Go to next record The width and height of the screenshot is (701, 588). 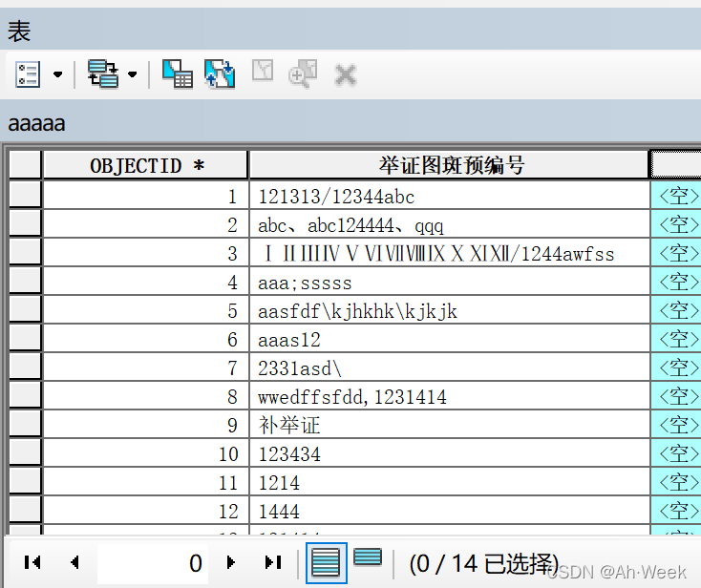coord(231,562)
